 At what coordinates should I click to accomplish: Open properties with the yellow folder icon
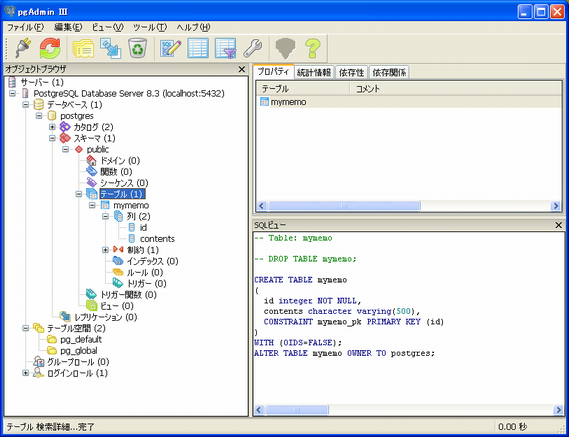[x=83, y=48]
